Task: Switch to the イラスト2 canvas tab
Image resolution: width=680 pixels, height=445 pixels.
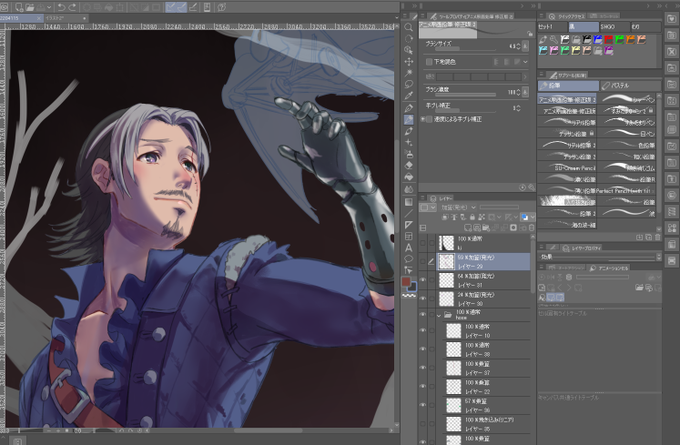Action: pyautogui.click(x=65, y=18)
